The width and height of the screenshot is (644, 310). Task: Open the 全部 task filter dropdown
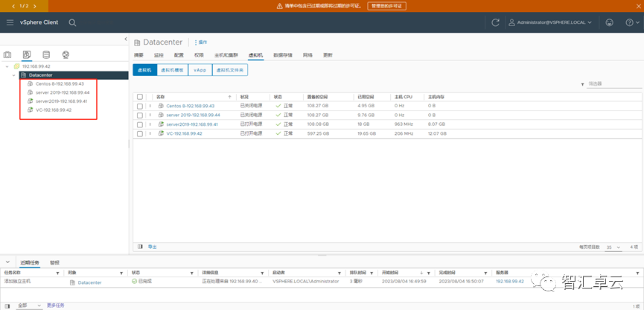point(30,306)
